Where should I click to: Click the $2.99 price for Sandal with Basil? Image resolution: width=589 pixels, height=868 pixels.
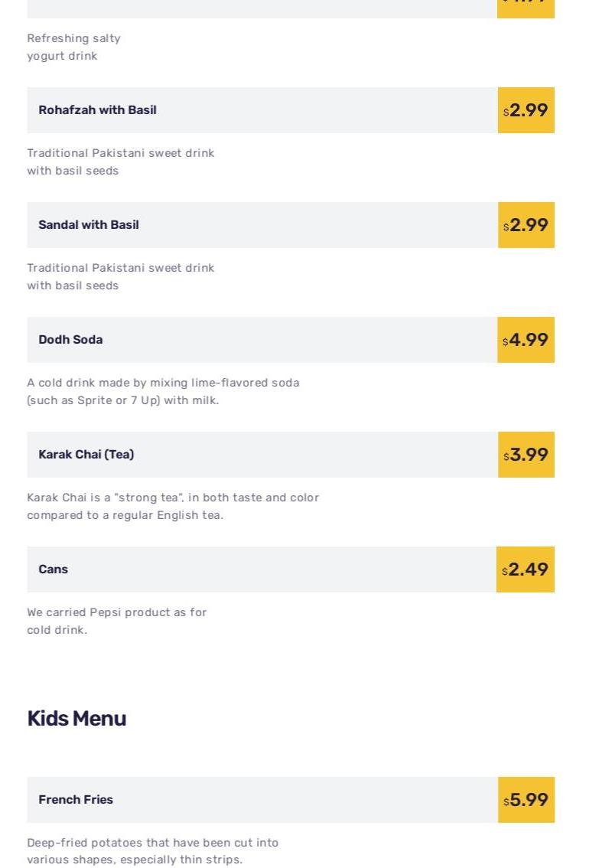526,225
